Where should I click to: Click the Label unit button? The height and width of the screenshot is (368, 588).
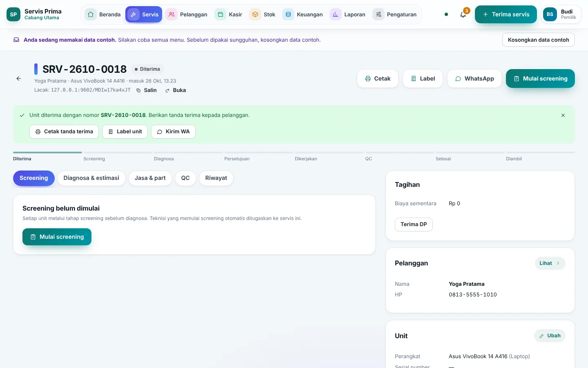[125, 132]
